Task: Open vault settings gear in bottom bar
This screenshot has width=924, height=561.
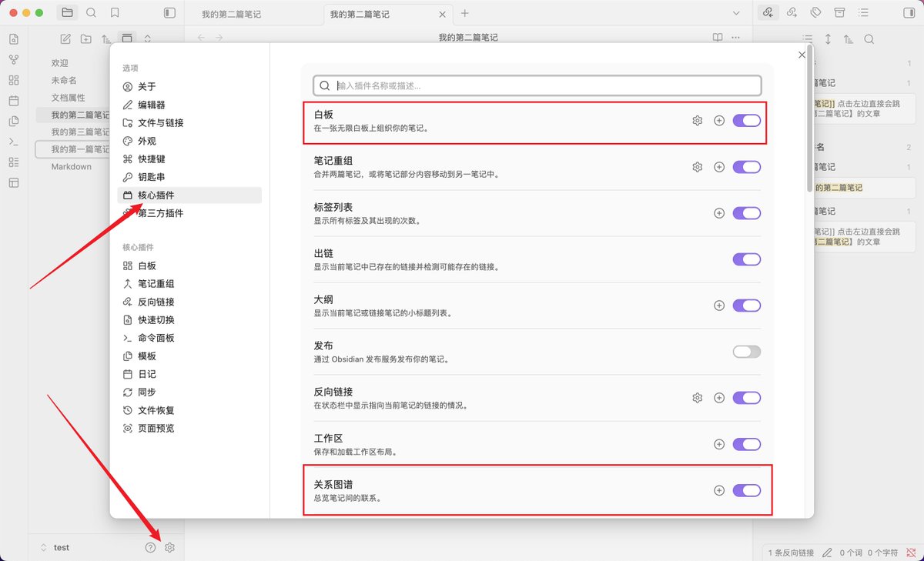Action: click(170, 547)
